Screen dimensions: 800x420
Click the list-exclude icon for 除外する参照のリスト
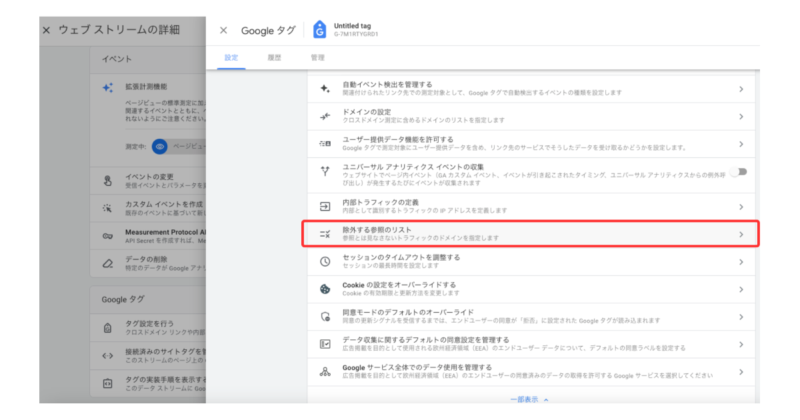325,234
